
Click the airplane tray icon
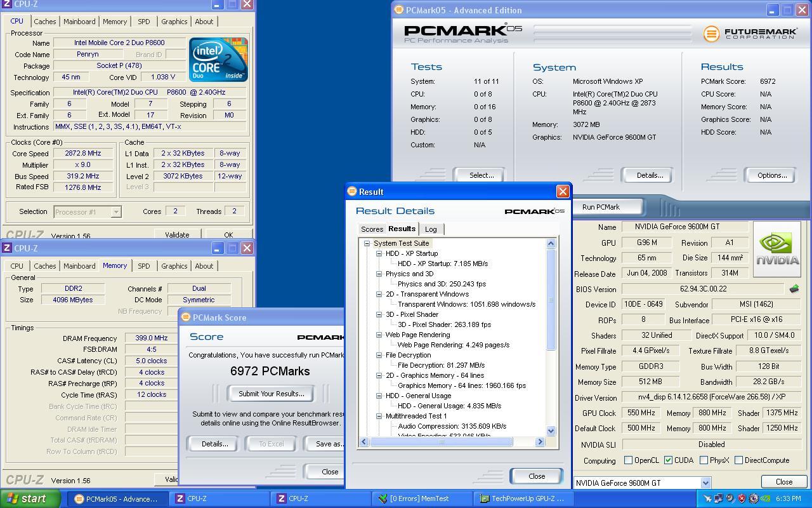707,498
